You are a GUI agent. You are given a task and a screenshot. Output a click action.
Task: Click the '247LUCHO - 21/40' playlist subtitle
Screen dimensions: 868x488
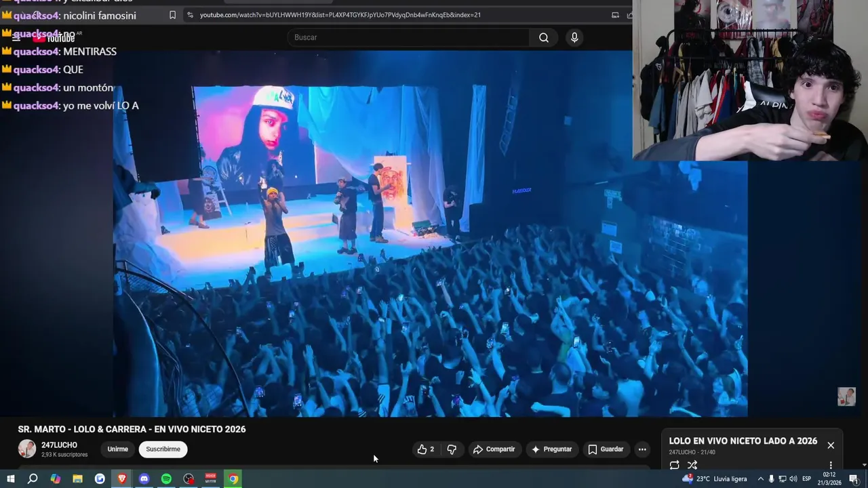tap(692, 452)
